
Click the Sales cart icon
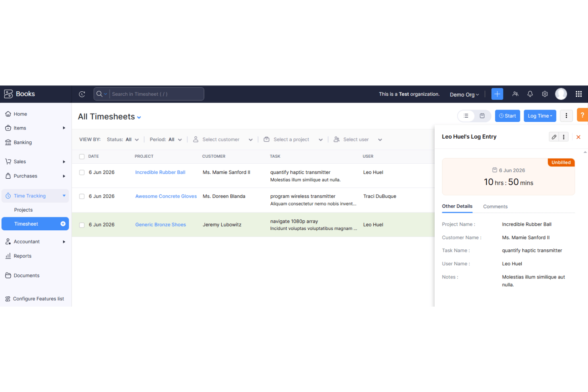point(8,162)
